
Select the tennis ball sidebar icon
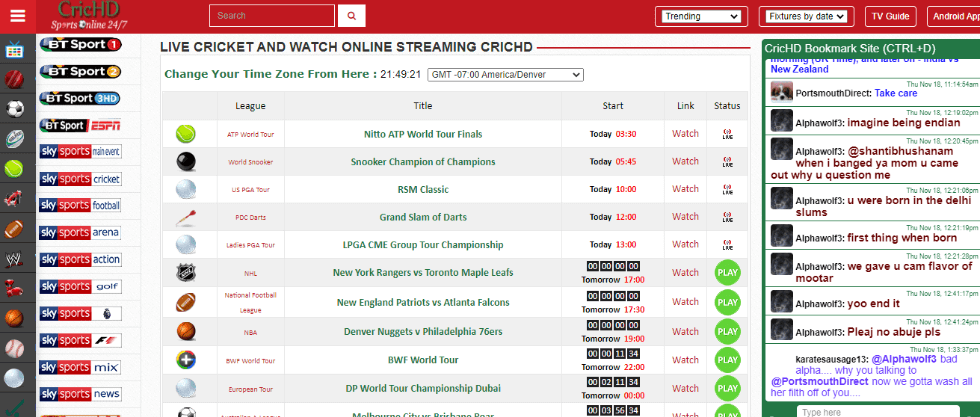tap(14, 168)
